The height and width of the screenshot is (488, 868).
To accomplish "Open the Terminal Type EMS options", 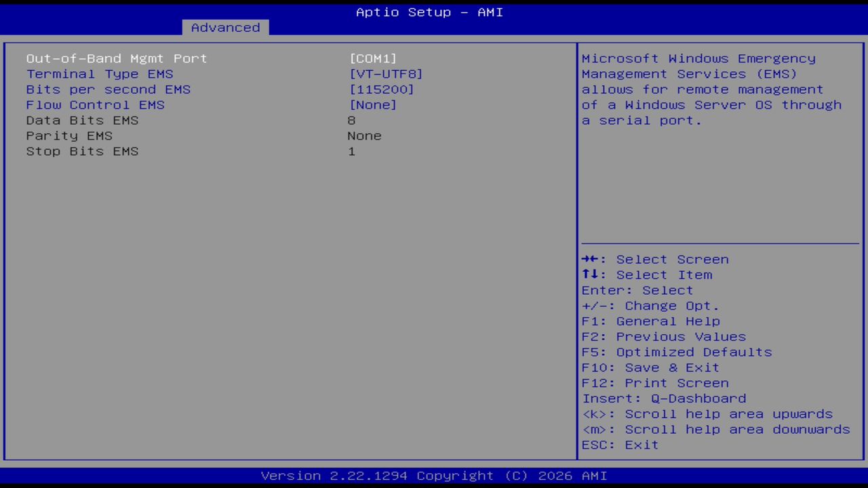I will point(99,74).
